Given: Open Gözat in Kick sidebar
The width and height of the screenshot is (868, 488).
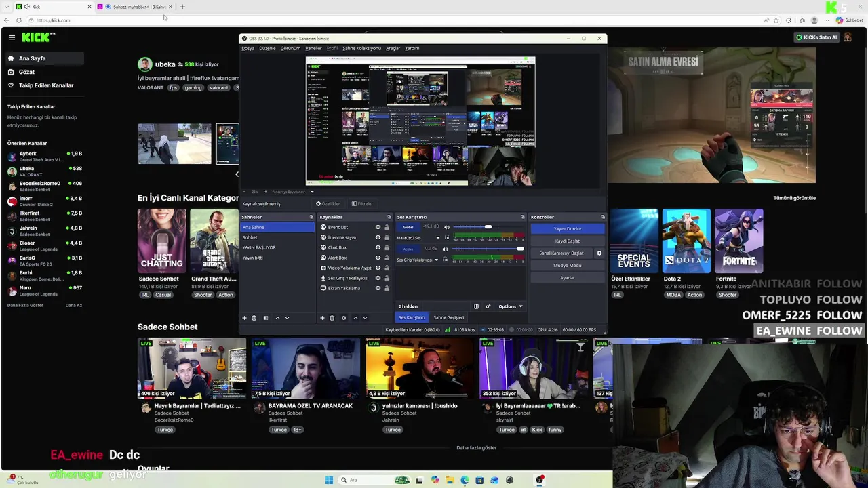Looking at the screenshot, I should (x=26, y=72).
